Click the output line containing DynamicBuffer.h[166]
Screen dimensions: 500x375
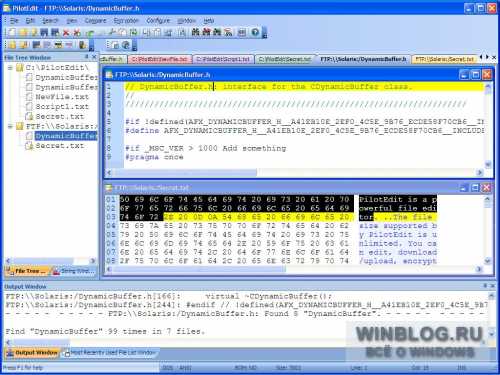coord(169,296)
